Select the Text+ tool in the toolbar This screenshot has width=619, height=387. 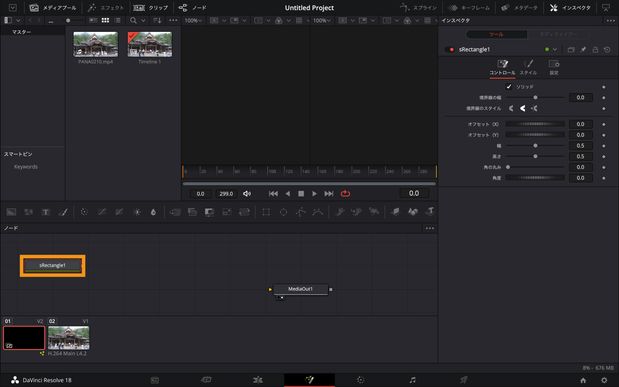(45, 212)
